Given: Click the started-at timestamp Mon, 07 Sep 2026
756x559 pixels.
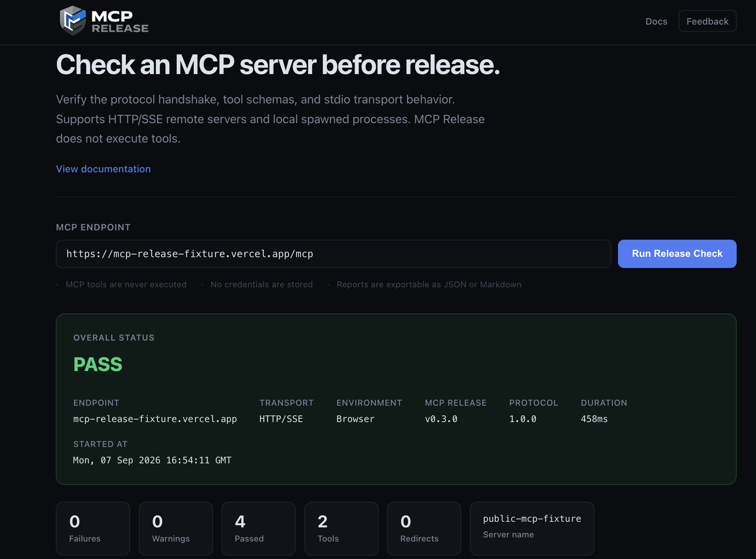Looking at the screenshot, I should (152, 460).
